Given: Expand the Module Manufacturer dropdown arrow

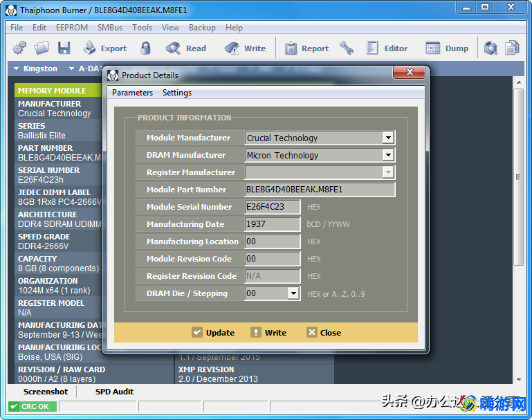Looking at the screenshot, I should [x=388, y=138].
